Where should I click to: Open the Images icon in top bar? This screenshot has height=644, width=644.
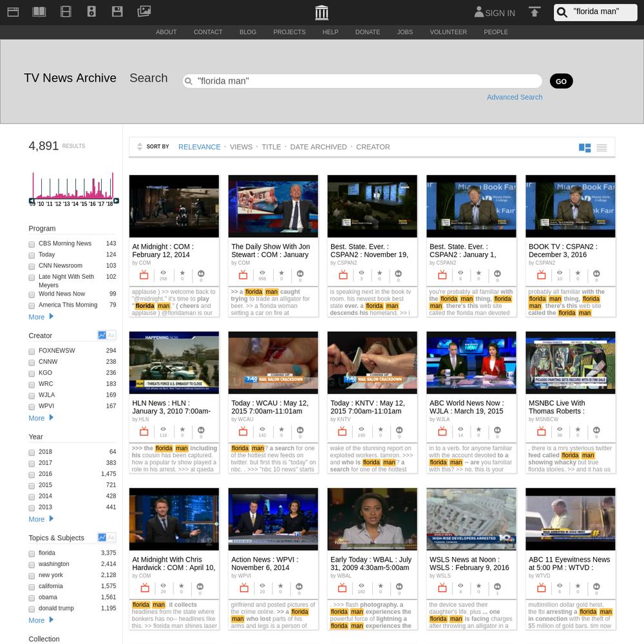(144, 12)
